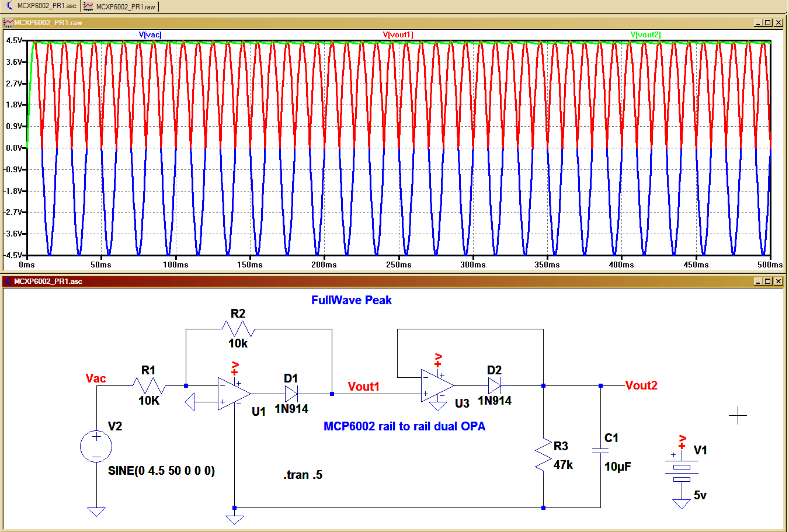
Task: Click the V+ supply flag above V1
Action: point(682,442)
